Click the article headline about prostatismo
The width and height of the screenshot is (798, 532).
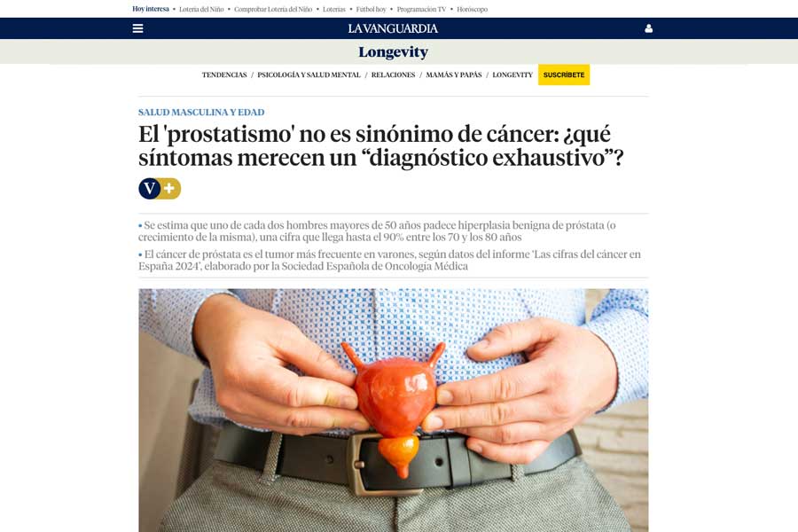[380, 146]
